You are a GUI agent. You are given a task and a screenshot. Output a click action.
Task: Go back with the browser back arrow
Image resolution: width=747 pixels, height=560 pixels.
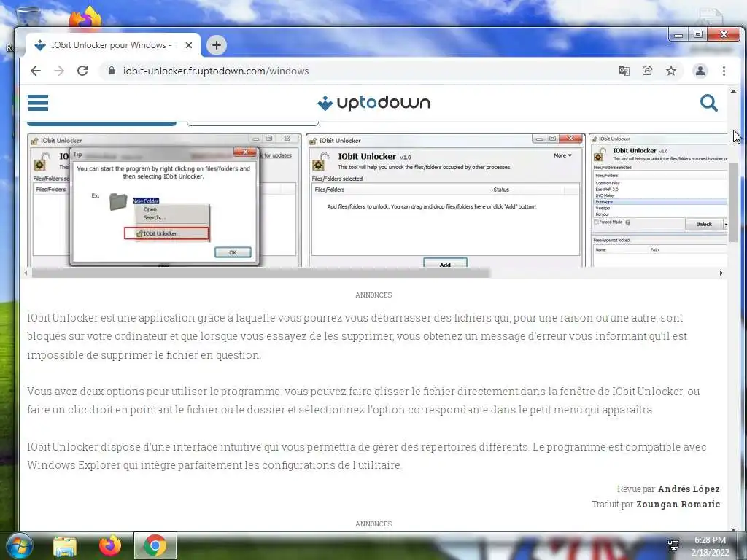pyautogui.click(x=36, y=71)
